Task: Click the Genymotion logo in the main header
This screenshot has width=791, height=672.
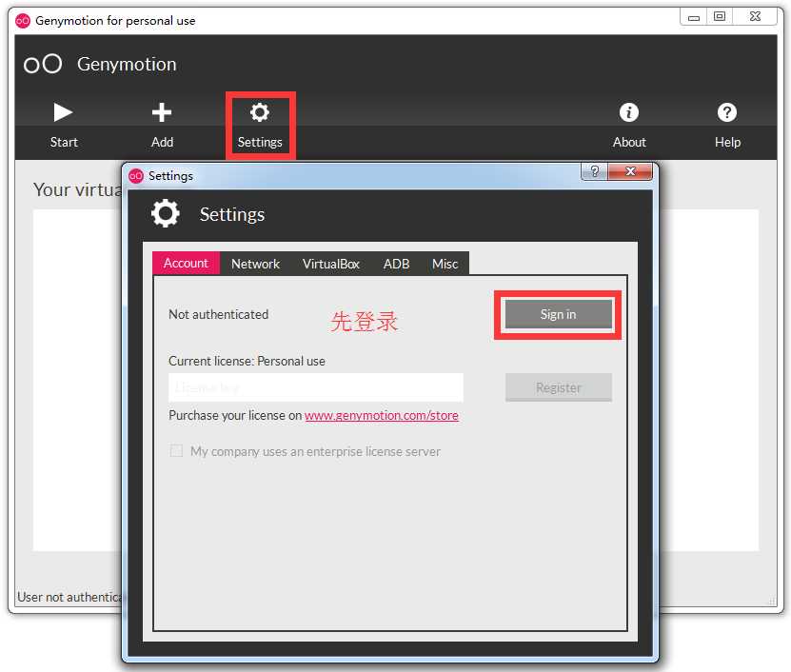Action: pyautogui.click(x=43, y=64)
